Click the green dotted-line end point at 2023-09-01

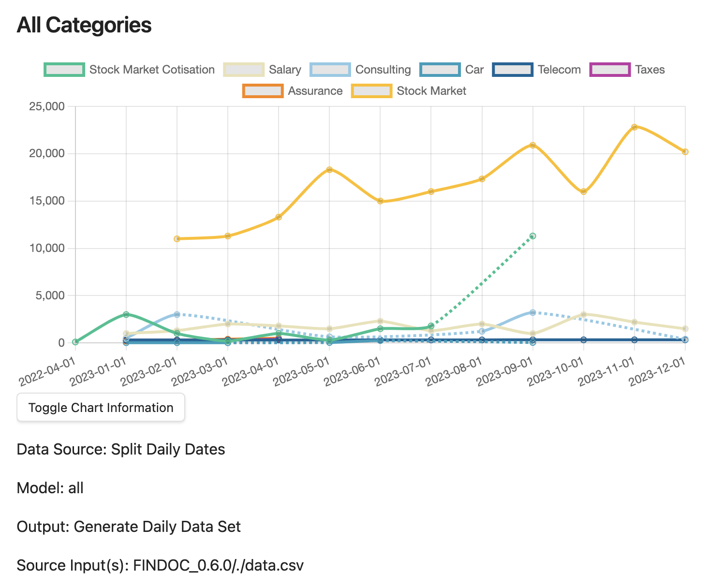pos(533,236)
